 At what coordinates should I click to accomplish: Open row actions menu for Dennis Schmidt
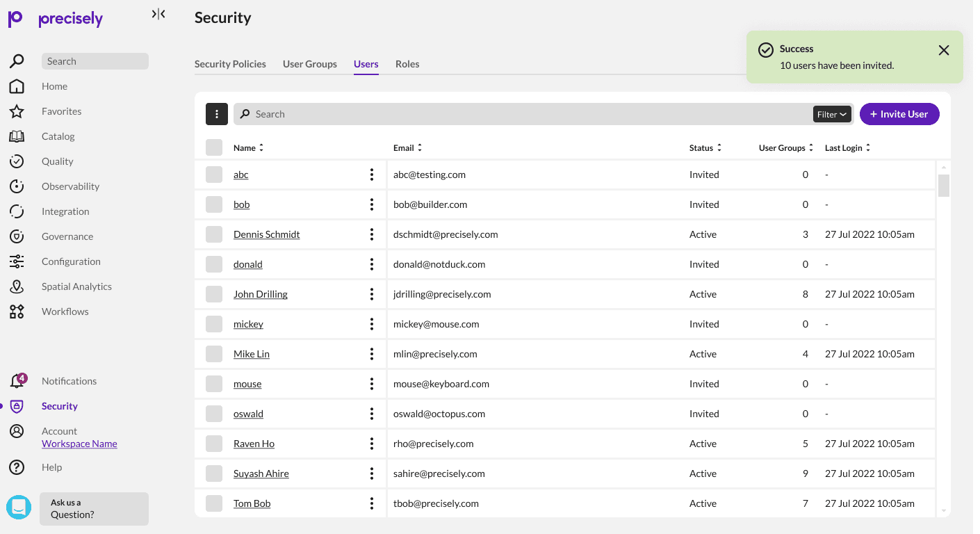click(x=372, y=234)
